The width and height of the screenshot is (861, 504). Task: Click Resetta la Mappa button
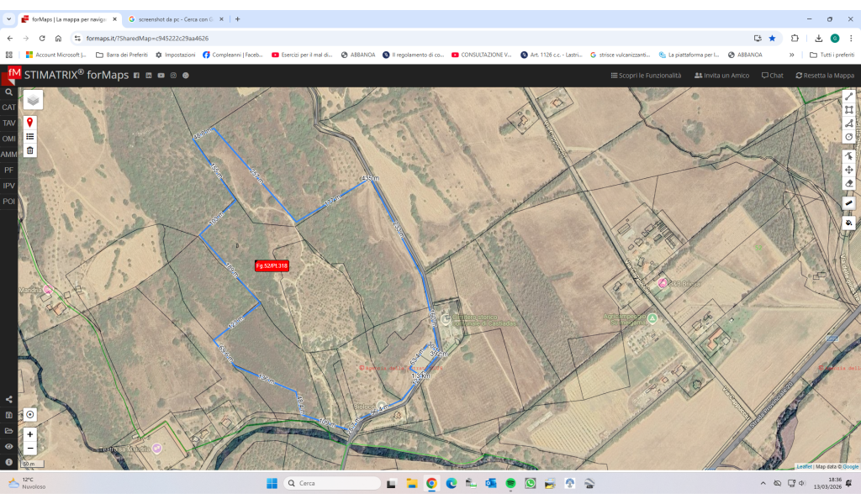(825, 76)
